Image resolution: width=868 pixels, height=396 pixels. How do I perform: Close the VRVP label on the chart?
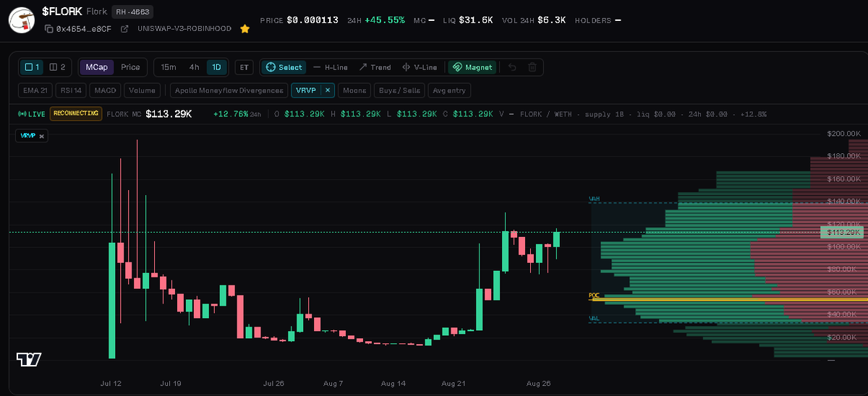(42, 136)
